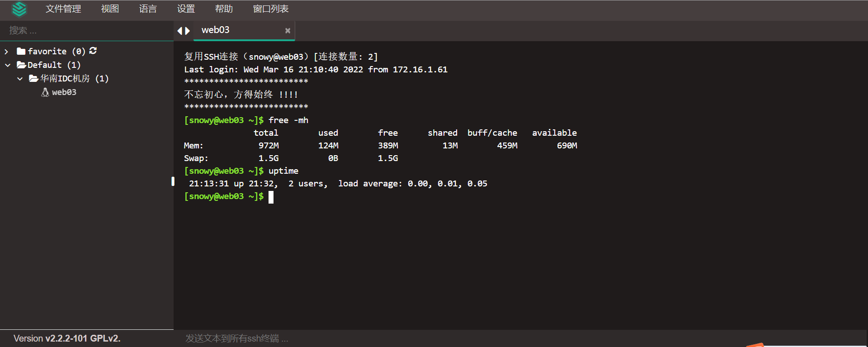Select the 华南IDC机房 (1) folder
This screenshot has height=347, width=868.
tap(69, 79)
